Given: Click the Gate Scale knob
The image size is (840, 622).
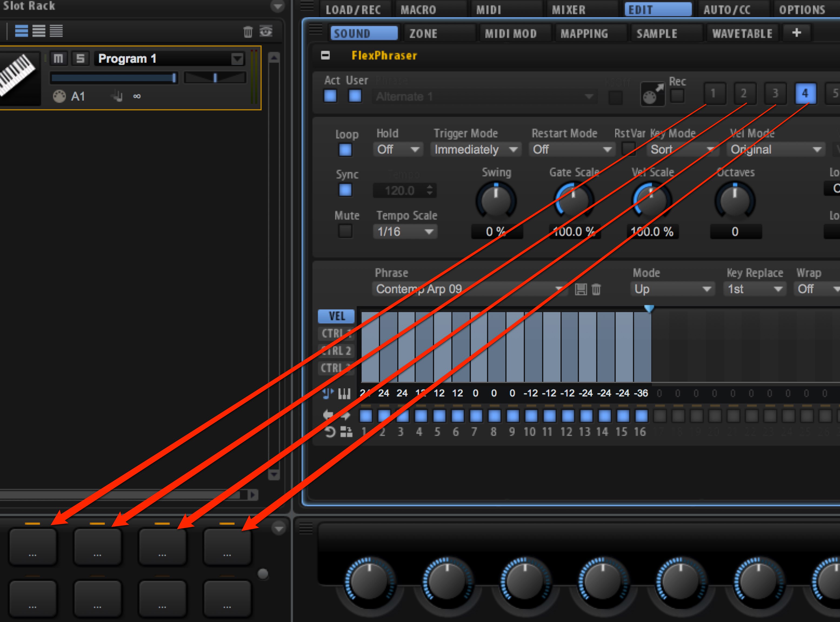Looking at the screenshot, I should (574, 201).
